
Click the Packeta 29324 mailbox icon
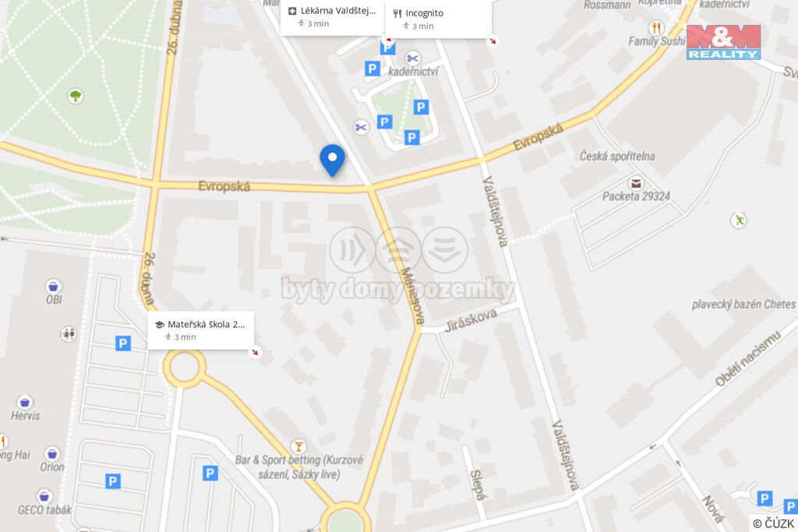636,183
